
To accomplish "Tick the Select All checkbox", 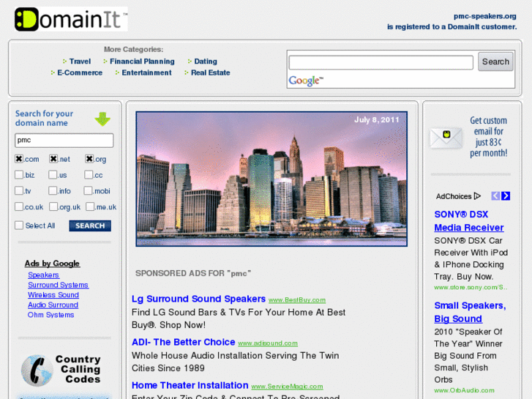I will point(19,225).
